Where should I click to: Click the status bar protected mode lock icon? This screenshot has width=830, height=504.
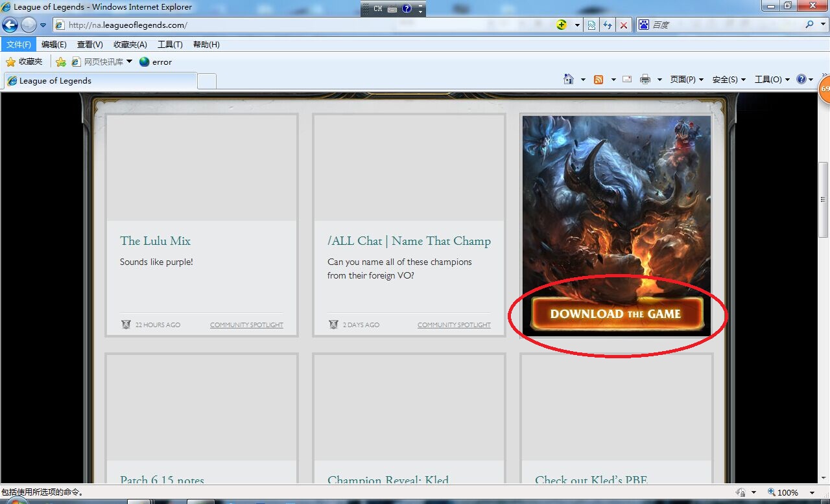point(741,492)
